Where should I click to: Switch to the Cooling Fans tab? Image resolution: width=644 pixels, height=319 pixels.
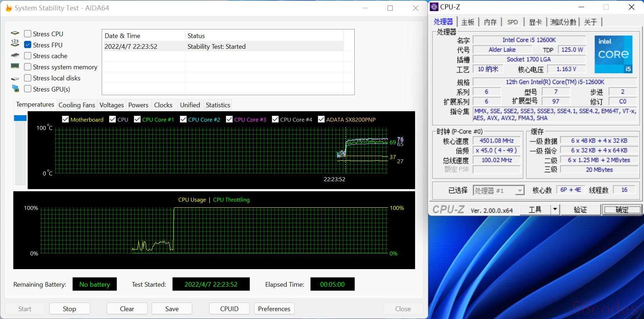pos(77,105)
